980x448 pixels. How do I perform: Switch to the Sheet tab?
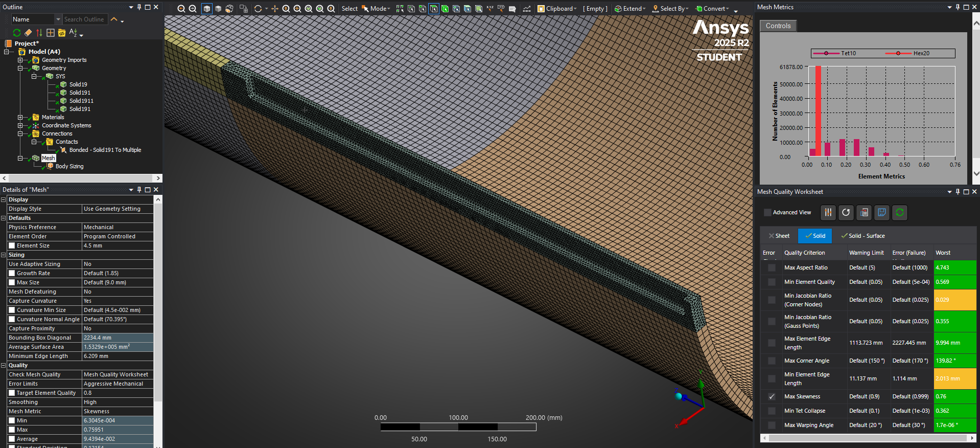[x=779, y=236]
